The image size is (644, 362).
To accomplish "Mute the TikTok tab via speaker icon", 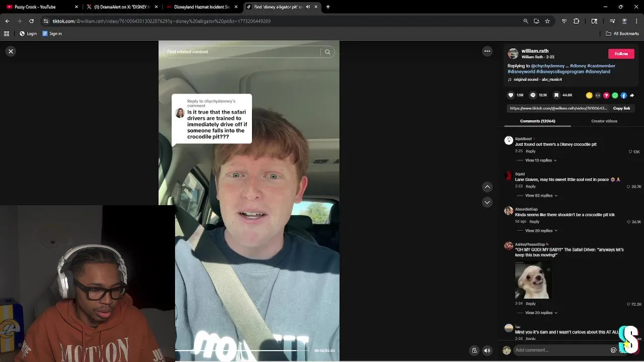I will pos(308,7).
